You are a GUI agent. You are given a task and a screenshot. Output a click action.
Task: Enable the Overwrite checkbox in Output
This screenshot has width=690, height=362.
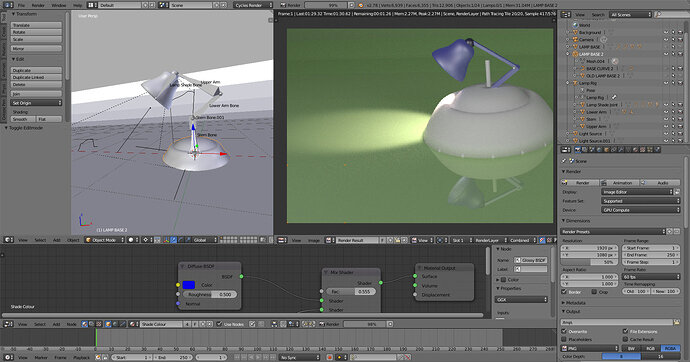click(x=564, y=331)
